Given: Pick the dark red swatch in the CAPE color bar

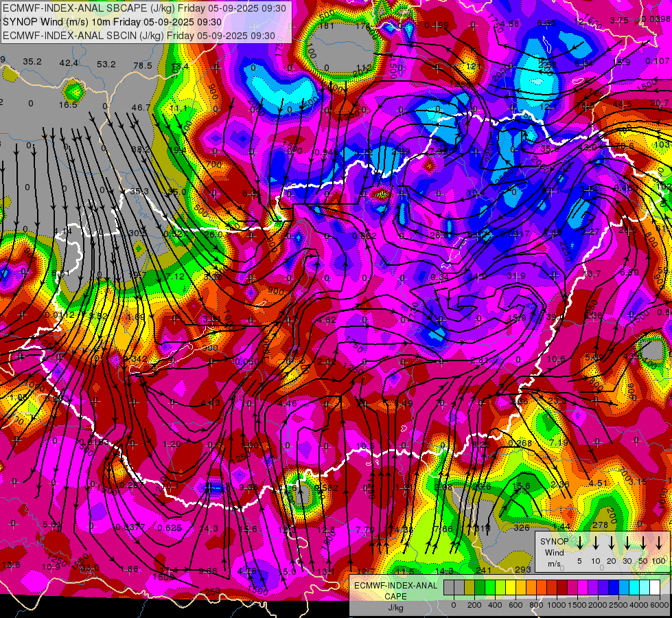Looking at the screenshot, I should 562,587.
